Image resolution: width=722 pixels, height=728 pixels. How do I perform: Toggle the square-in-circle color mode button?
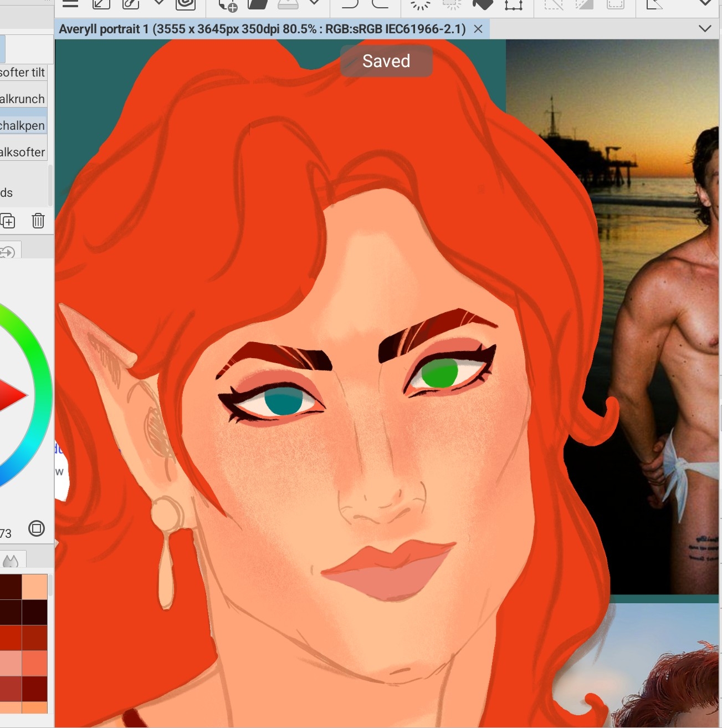click(37, 528)
